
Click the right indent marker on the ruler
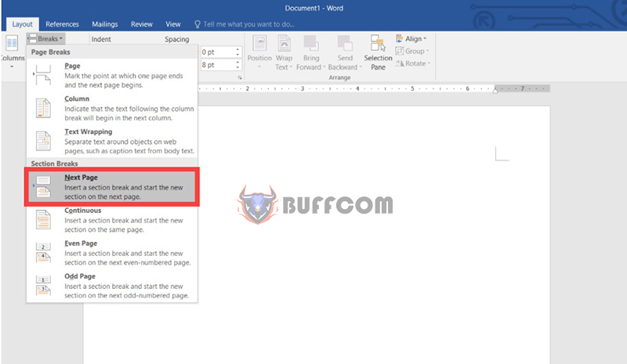pos(495,91)
